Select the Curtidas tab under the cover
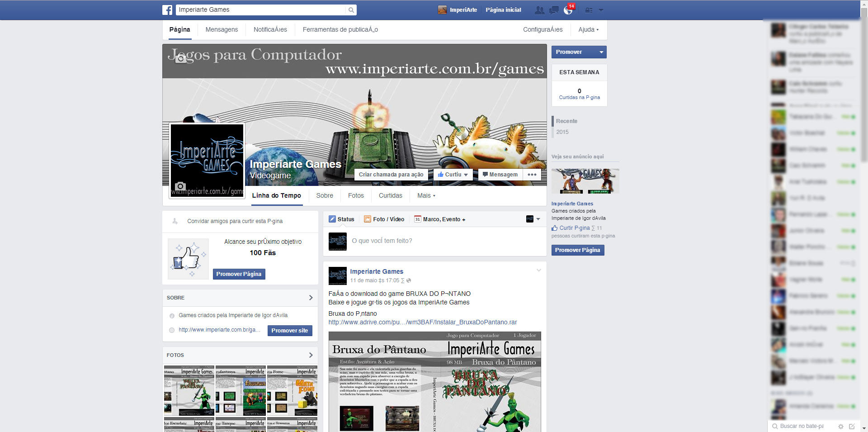868x432 pixels. [391, 196]
